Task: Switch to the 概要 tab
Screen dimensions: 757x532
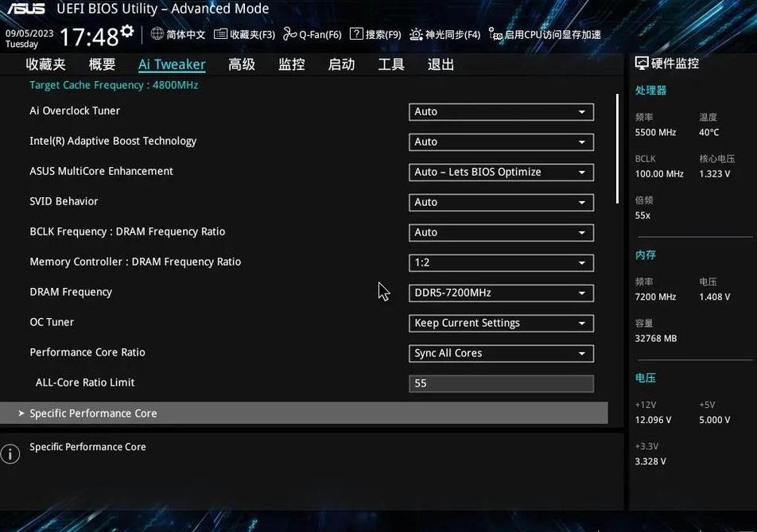Action: [102, 64]
